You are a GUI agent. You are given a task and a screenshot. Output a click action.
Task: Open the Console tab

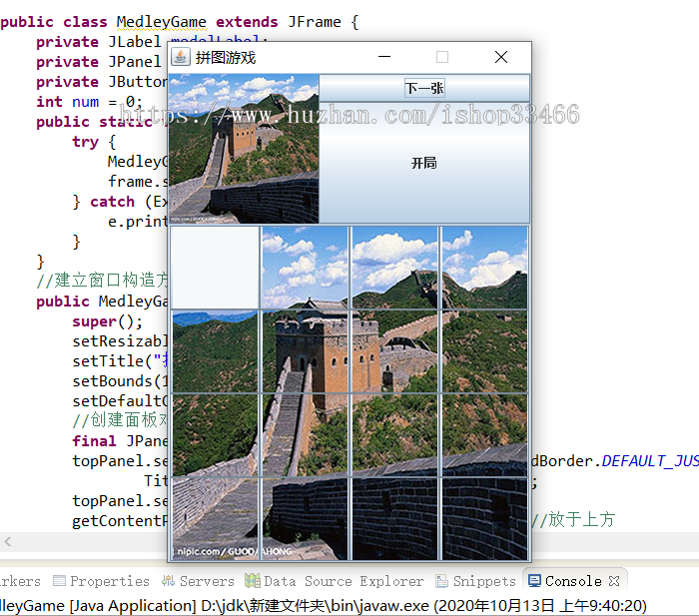click(x=573, y=581)
